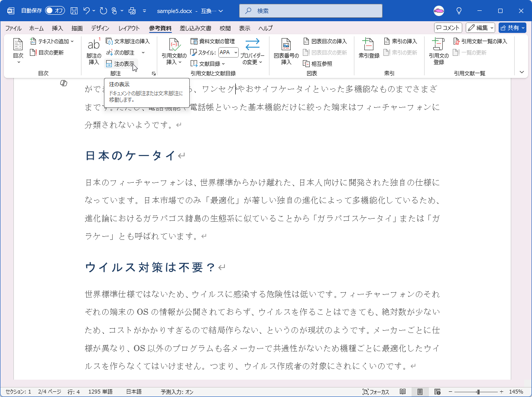Open 資料文献の管理 to manage sources
The width and height of the screenshot is (532, 397).
point(213,42)
